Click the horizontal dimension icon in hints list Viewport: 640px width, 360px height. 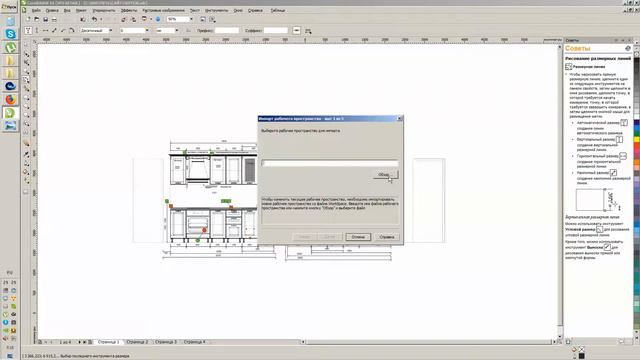pos(623,156)
